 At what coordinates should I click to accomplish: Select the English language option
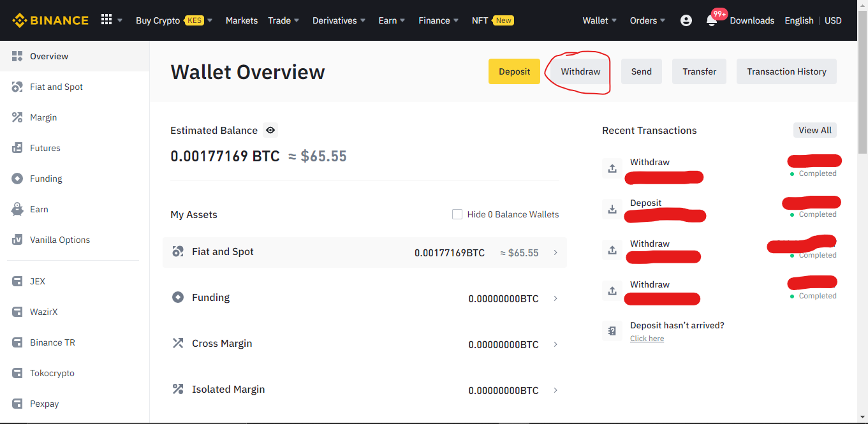click(799, 20)
